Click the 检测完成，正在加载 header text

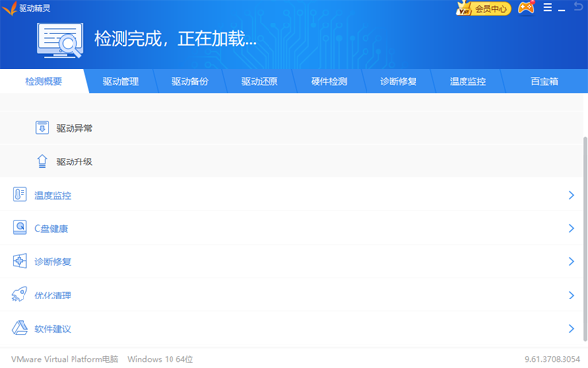click(175, 39)
